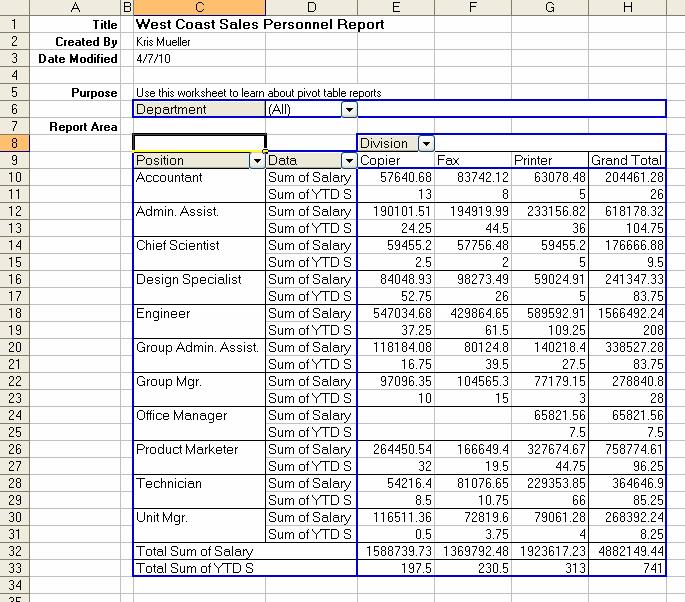Click the 'Fax' column label
685x602 pixels.
click(473, 160)
